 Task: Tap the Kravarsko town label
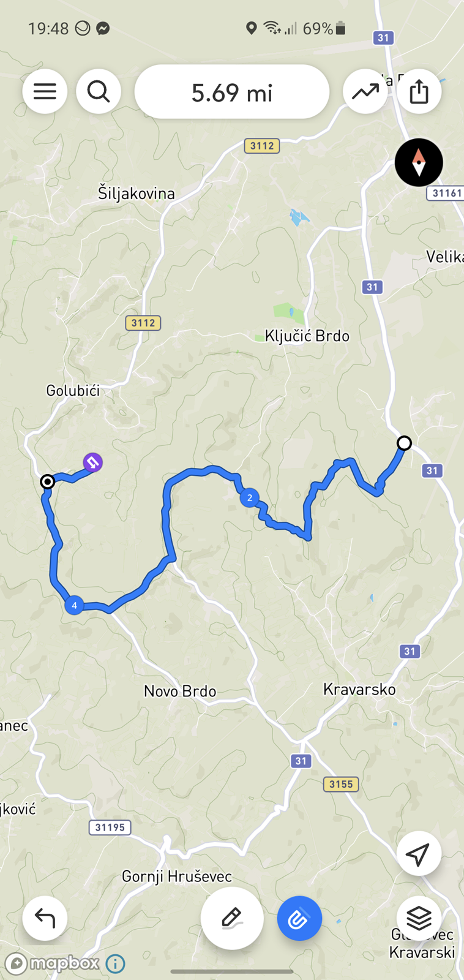(x=359, y=689)
